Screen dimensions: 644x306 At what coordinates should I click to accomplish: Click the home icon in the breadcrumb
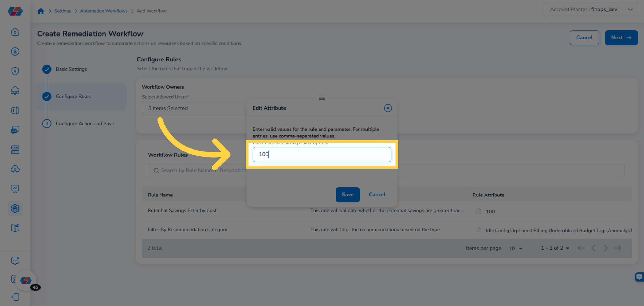pos(41,11)
